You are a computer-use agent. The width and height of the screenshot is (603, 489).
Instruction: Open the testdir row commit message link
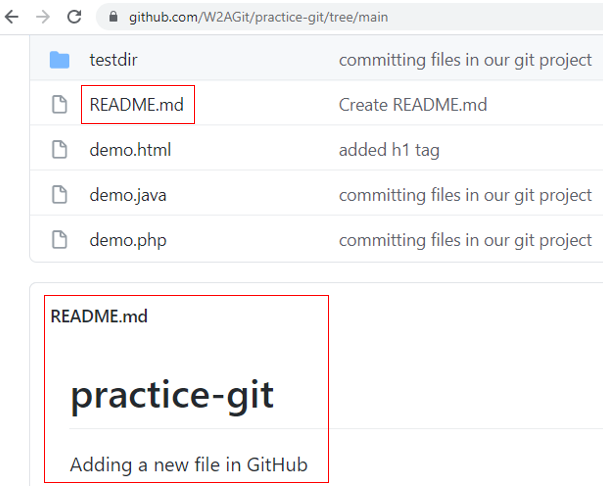point(465,60)
